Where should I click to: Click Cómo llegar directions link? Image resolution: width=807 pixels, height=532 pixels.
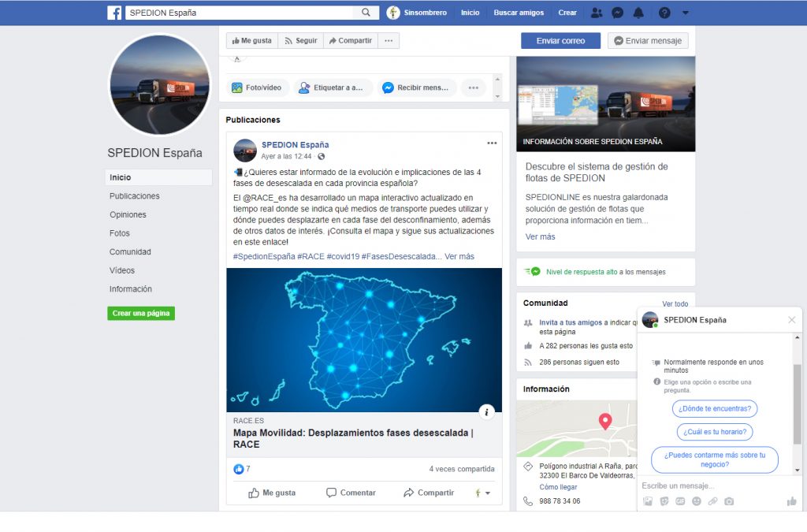(x=558, y=487)
